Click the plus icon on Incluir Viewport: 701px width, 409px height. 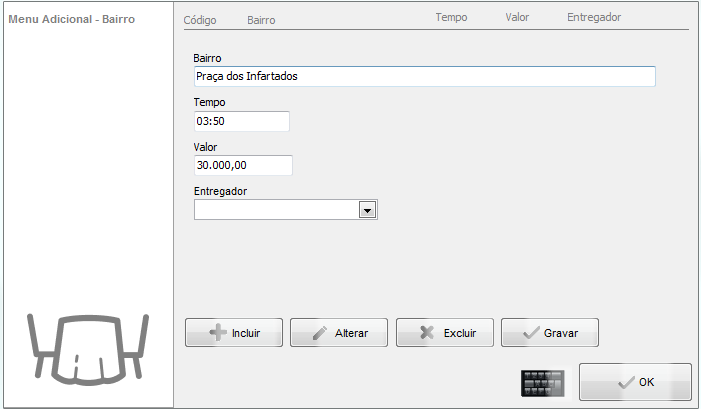[217, 333]
